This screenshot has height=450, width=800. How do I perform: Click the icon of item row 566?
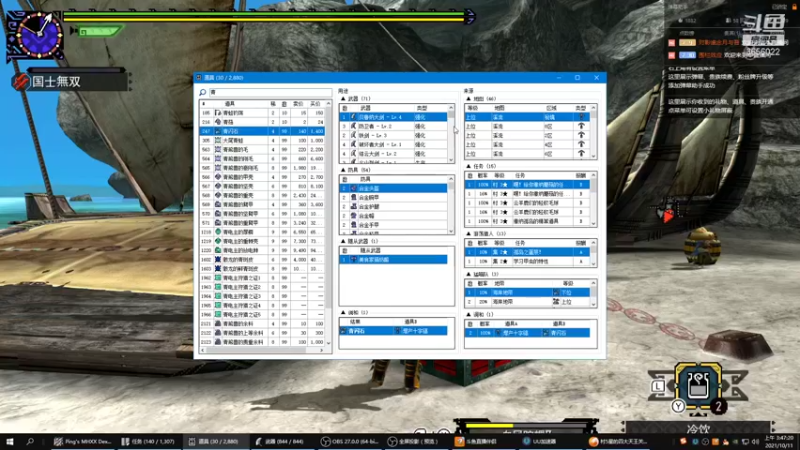(218, 177)
